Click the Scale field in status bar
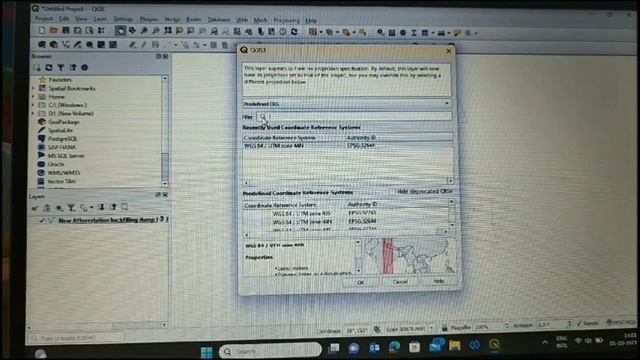Viewport: 640px width, 360px height. tap(411, 329)
